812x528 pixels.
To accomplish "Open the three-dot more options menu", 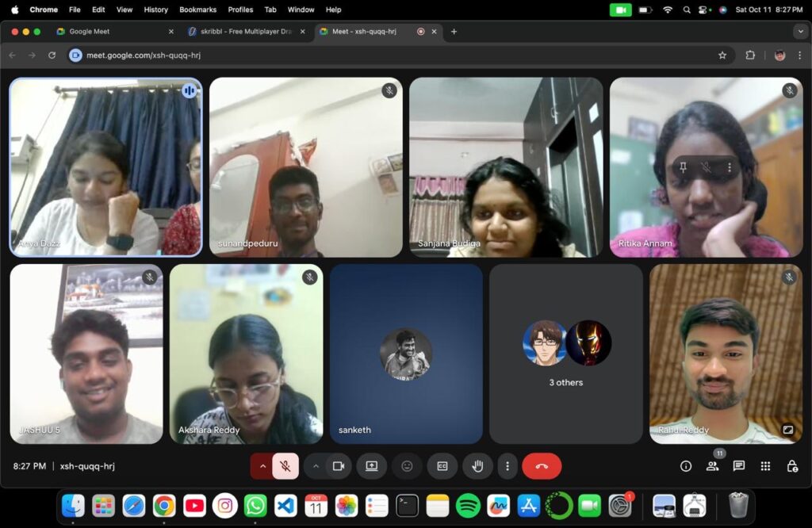I will pos(507,466).
